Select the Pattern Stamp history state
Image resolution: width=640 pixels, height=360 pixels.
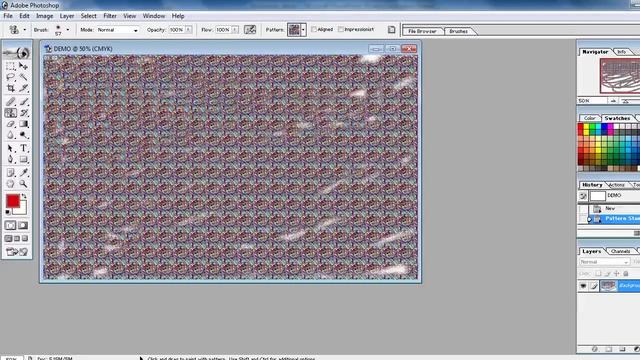[613, 219]
